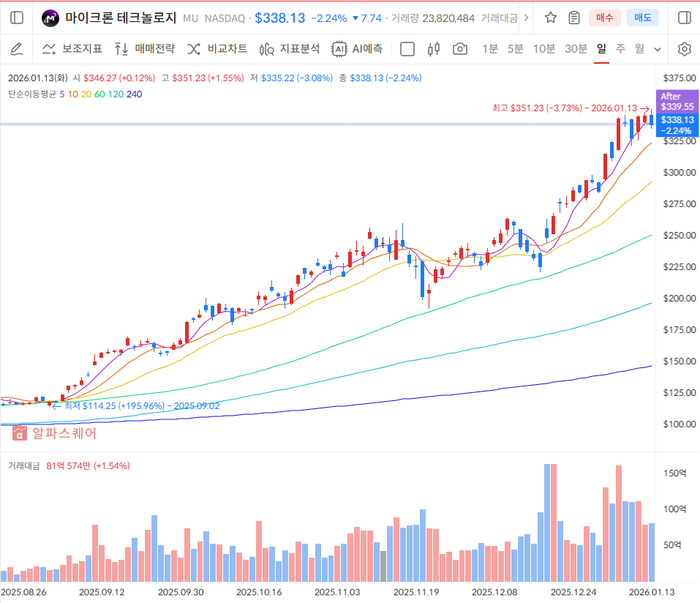700x603 pixels.
Task: Toggle the left sidebar panel icon
Action: (17, 18)
